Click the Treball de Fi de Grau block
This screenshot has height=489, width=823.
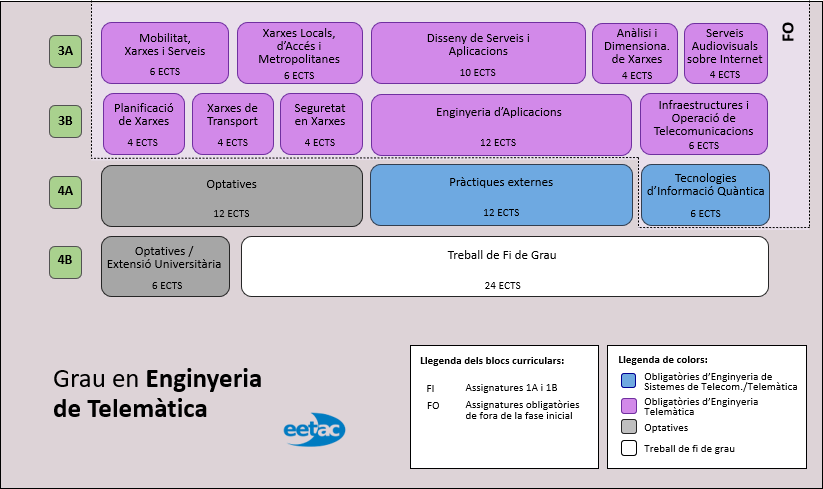pos(504,266)
